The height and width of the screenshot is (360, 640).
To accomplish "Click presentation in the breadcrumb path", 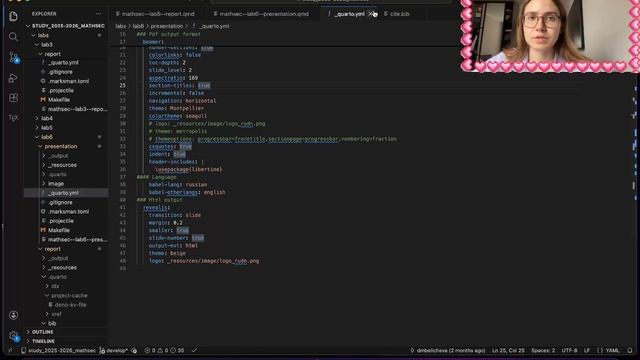I will tap(167, 26).
